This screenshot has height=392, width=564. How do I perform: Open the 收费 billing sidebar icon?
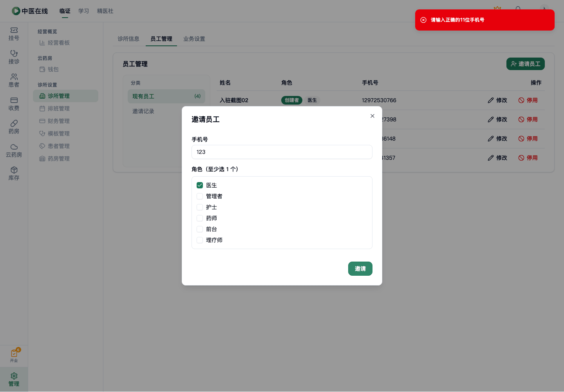tap(14, 104)
